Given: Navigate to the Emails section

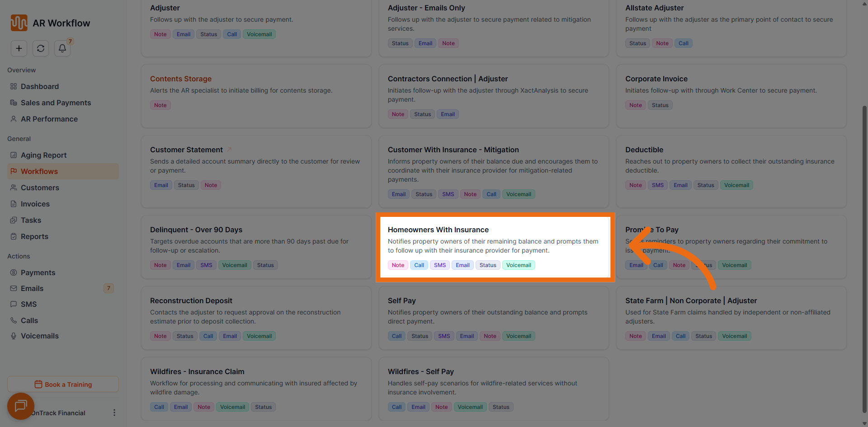Looking at the screenshot, I should [x=32, y=288].
